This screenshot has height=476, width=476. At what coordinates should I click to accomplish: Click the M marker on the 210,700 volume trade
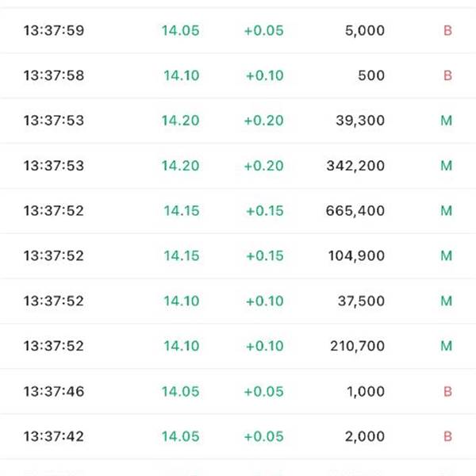[x=446, y=346]
